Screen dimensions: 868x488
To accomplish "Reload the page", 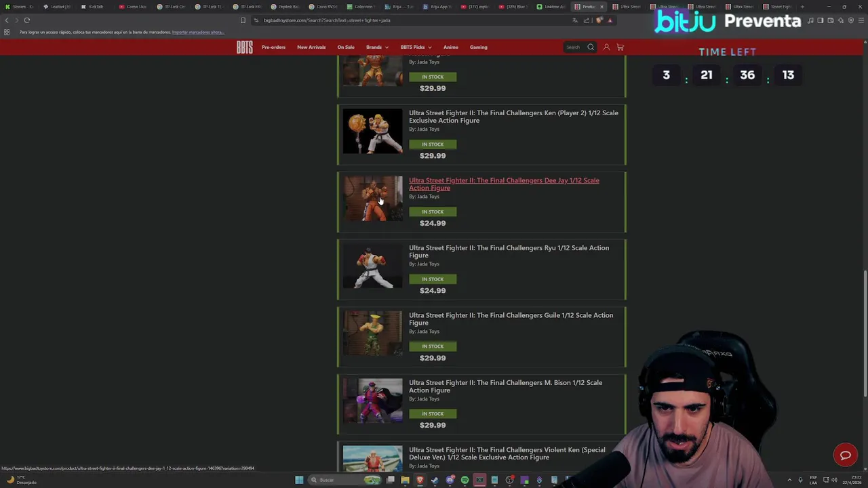I will coord(27,20).
